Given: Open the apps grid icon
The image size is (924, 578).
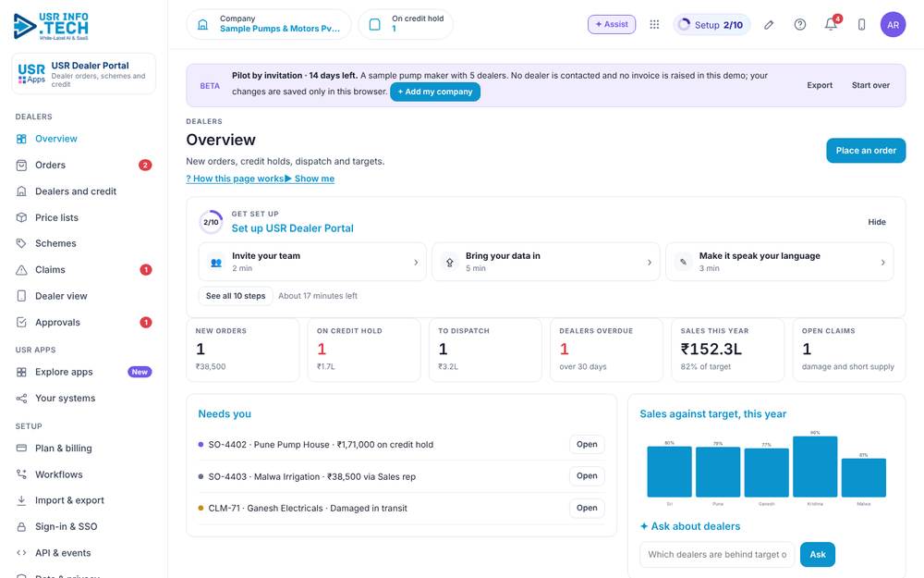Looking at the screenshot, I should coord(654,25).
